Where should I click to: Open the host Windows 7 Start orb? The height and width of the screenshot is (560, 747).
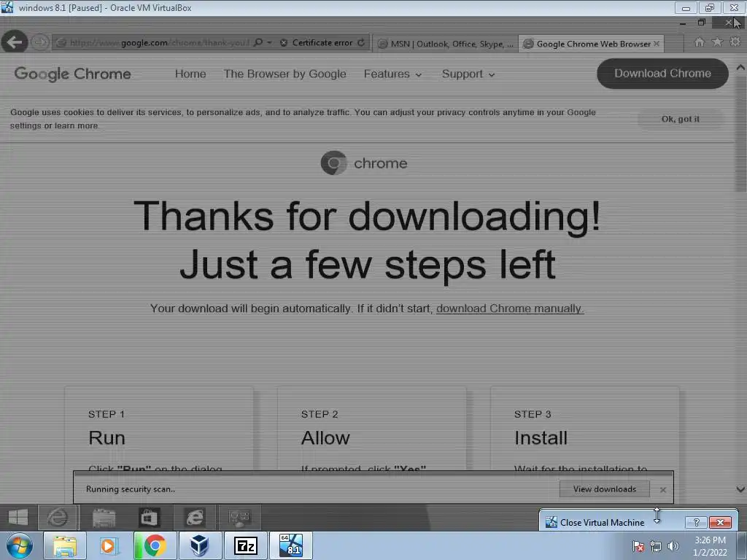click(19, 545)
